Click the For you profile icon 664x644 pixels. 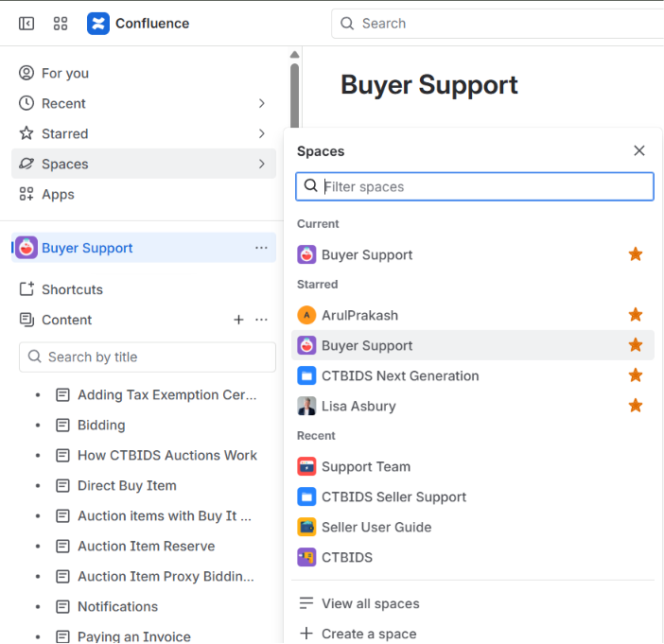click(26, 73)
